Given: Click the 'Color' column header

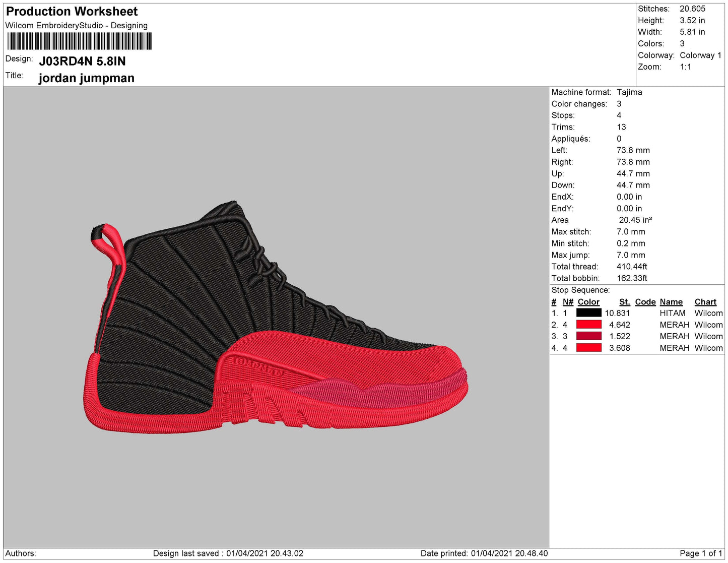Looking at the screenshot, I should coord(588,302).
